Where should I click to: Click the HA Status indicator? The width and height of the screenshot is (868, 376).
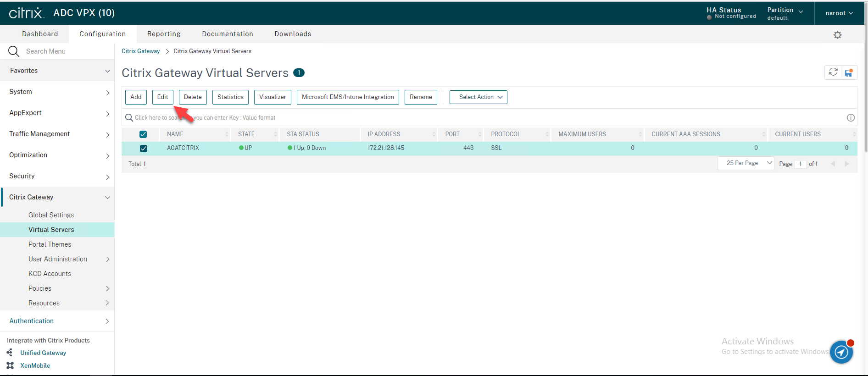(x=731, y=13)
